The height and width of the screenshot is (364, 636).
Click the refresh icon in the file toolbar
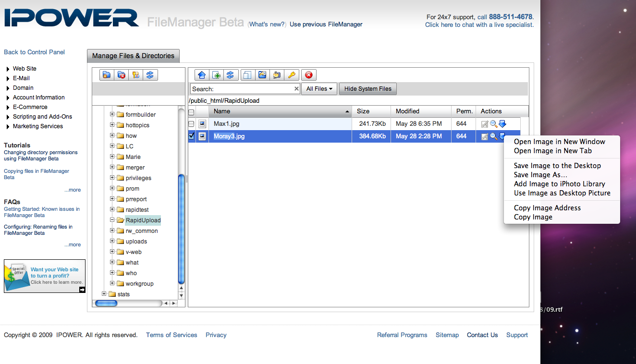(231, 75)
